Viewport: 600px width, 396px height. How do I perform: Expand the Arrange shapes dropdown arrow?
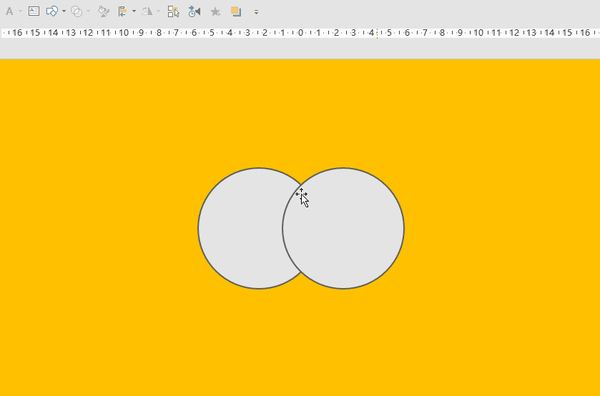(x=64, y=11)
